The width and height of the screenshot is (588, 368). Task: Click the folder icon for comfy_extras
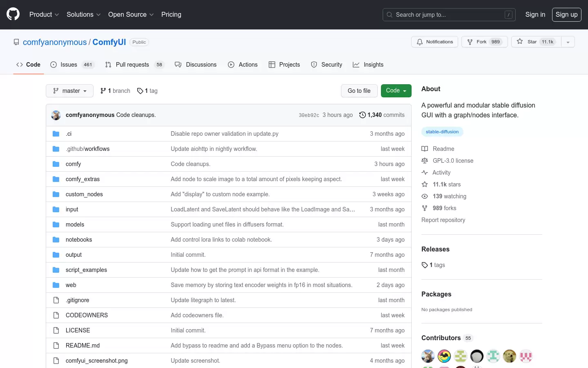tap(56, 179)
